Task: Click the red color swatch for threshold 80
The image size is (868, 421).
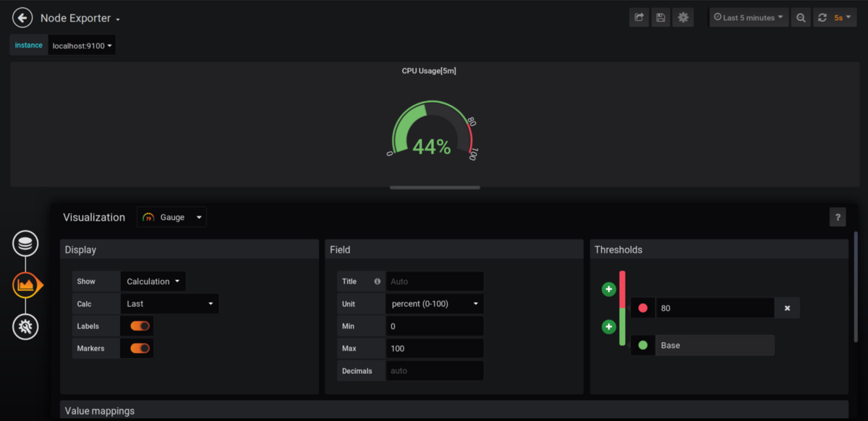Action: point(643,308)
